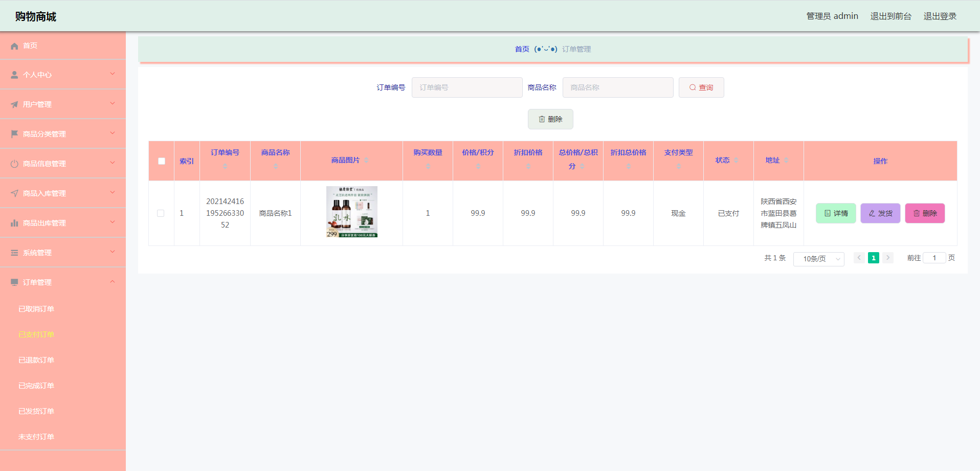Image resolution: width=980 pixels, height=471 pixels.
Task: Click the sort arrows next to 状态 header
Action: point(736,160)
